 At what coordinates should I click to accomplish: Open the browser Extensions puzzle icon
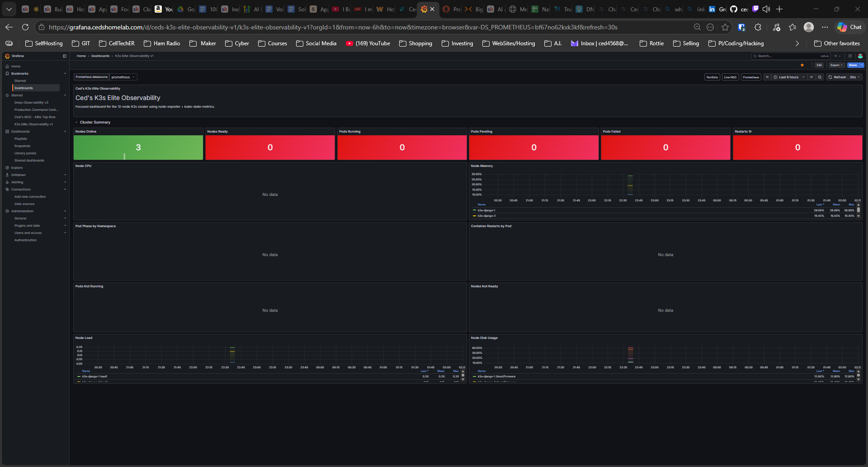[758, 27]
